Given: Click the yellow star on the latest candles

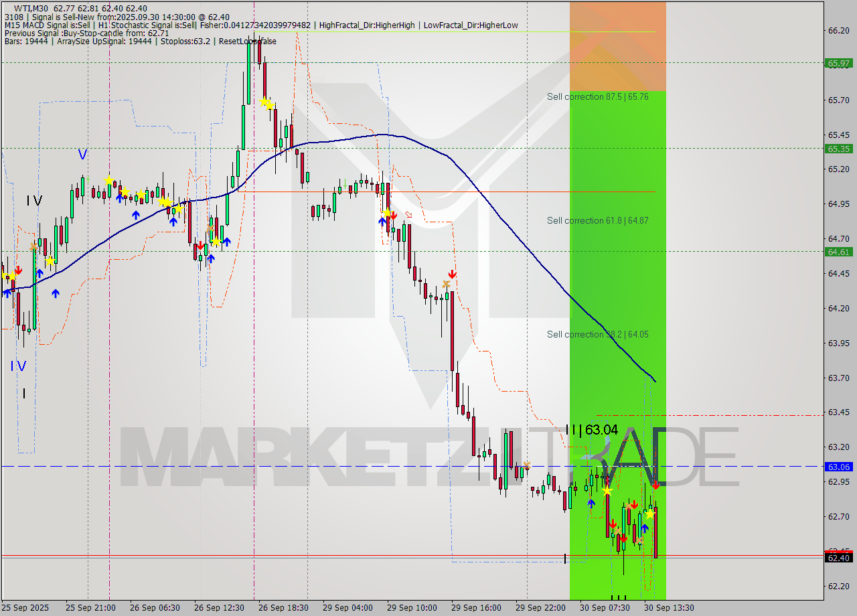Looking at the screenshot, I should coord(650,514).
